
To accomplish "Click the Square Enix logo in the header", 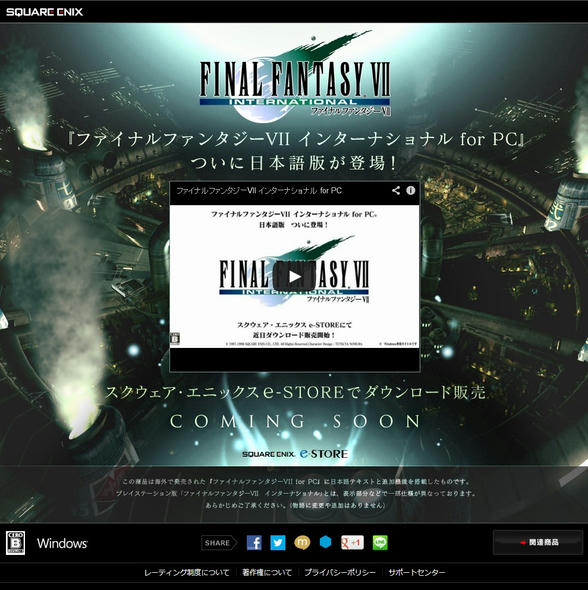I will point(44,12).
